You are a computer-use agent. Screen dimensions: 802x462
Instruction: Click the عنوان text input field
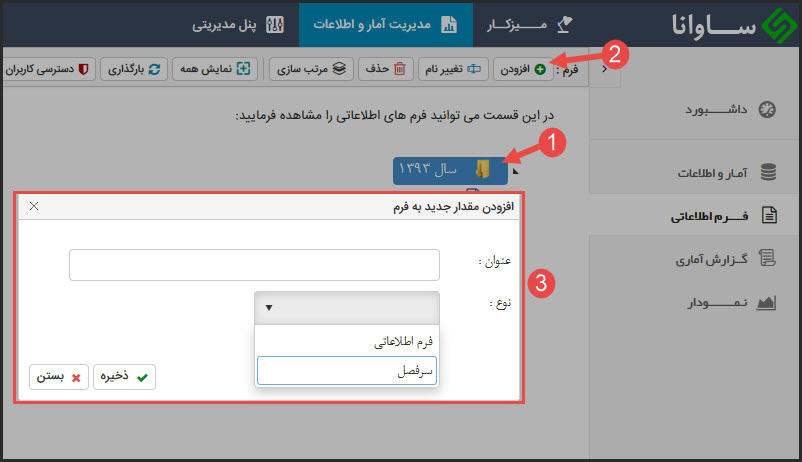pos(254,265)
